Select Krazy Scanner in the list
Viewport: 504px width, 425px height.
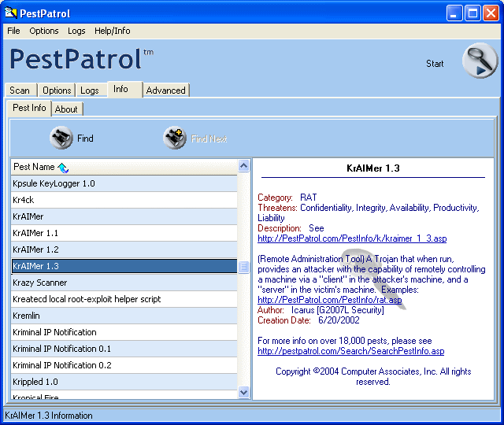124,283
